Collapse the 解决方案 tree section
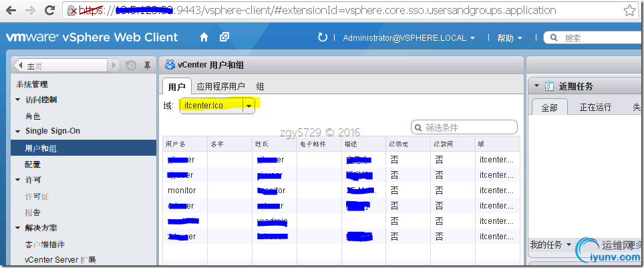Screen dimensions: 644x268 click(17, 228)
